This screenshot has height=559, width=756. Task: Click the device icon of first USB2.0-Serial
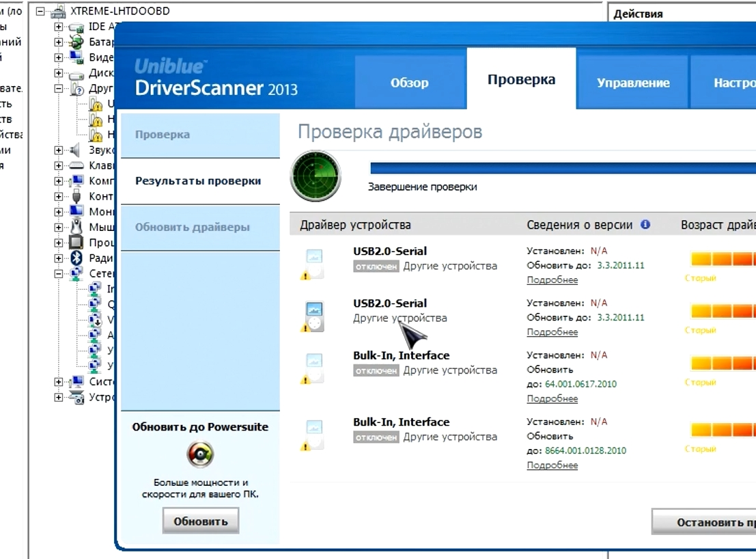[312, 264]
